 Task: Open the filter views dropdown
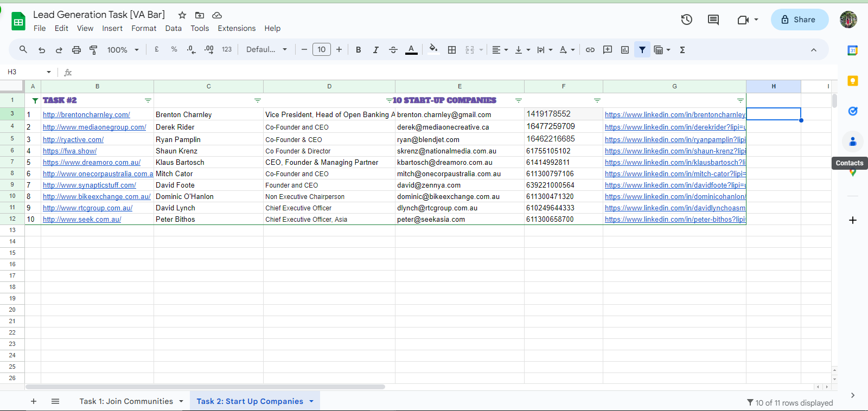coord(662,50)
